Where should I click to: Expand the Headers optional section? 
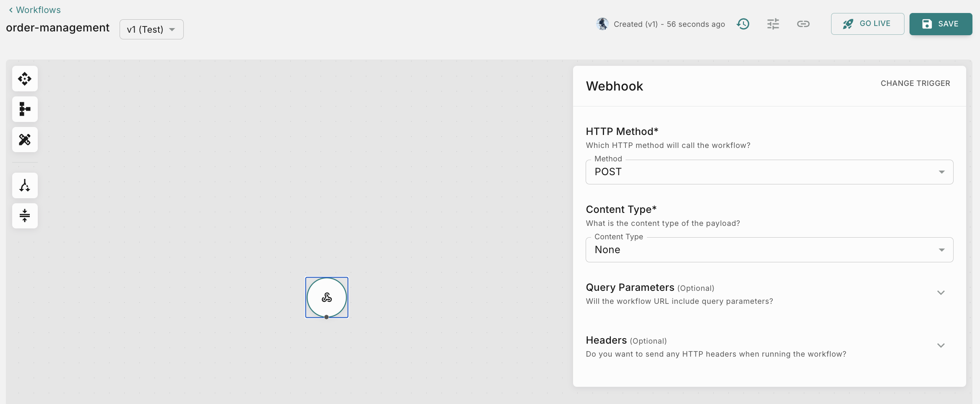(x=941, y=345)
